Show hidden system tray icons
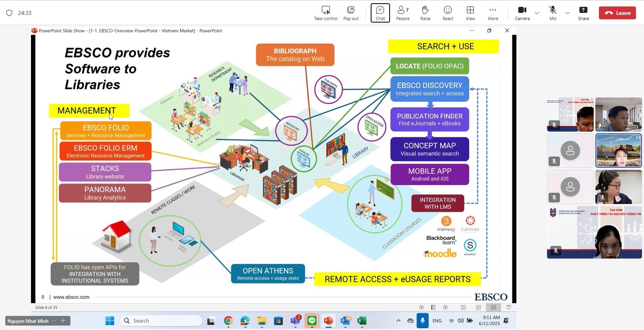This screenshot has width=644, height=330. point(398,321)
